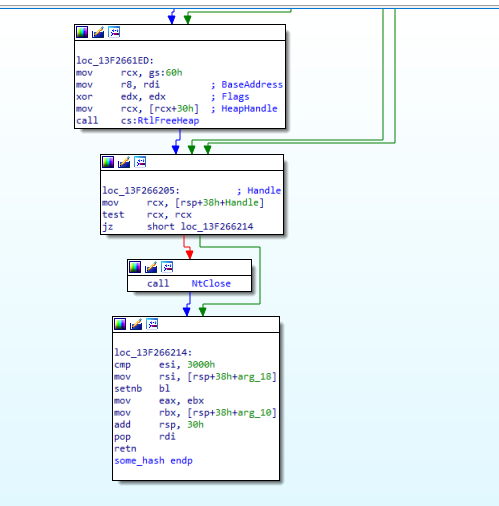Image resolution: width=499 pixels, height=506 pixels.
Task: Click the edit pencil icon in the loc_13F2661ED node
Action: pos(98,32)
